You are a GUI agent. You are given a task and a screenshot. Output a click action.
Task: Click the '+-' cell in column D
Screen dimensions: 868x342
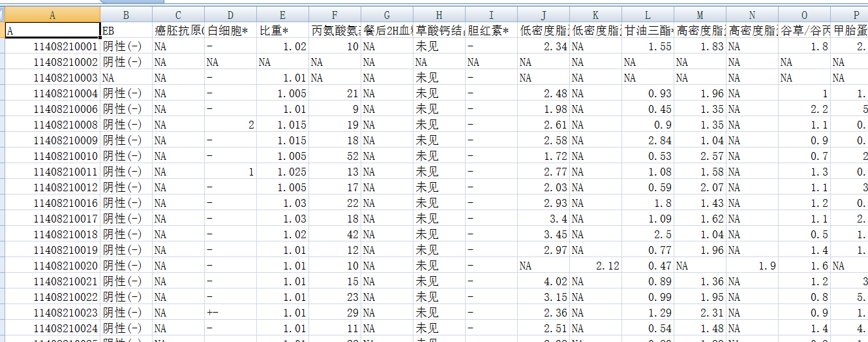click(230, 313)
